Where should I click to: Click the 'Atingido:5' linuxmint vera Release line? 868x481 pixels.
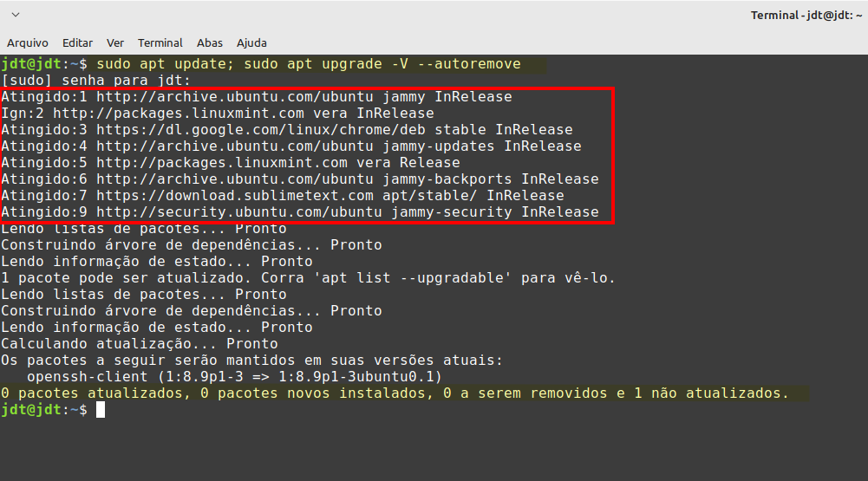(x=231, y=163)
